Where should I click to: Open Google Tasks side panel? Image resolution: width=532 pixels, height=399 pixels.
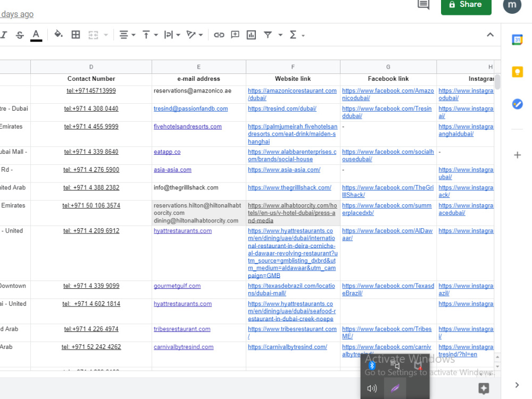(x=517, y=104)
